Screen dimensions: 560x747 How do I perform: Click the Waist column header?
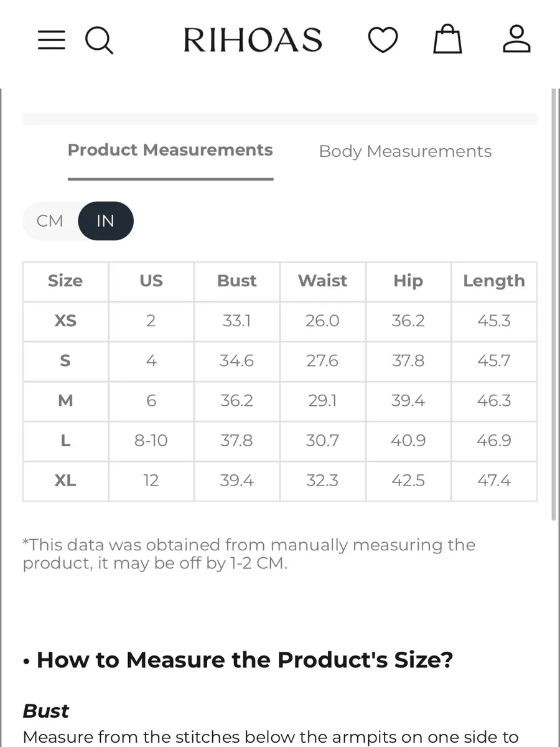(x=322, y=281)
